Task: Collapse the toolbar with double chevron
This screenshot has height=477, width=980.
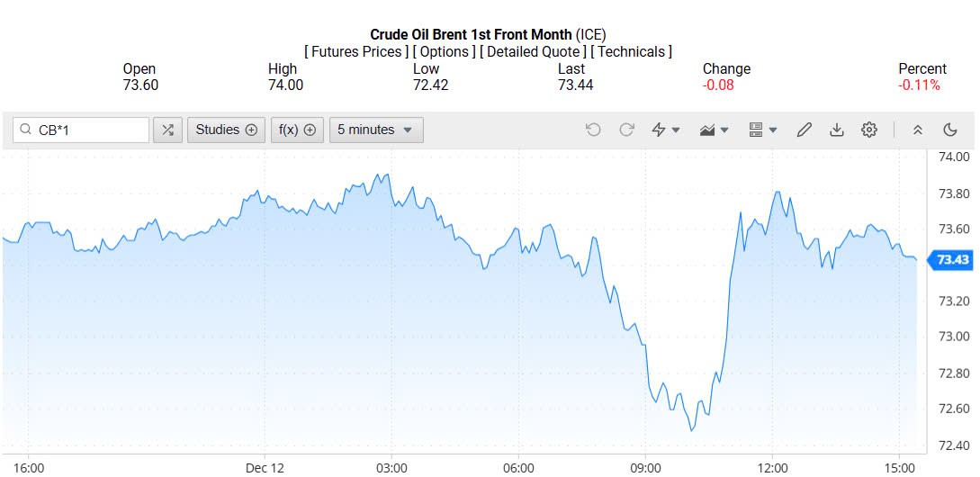Action: coord(918,130)
